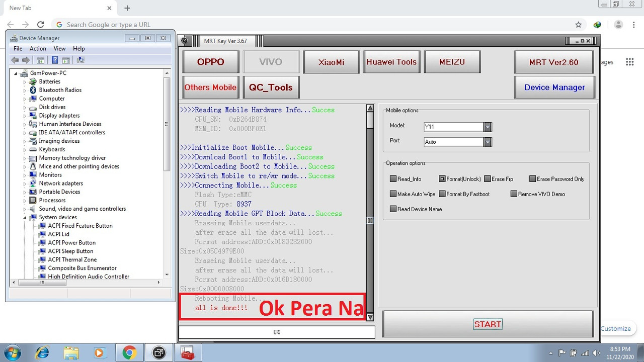Open Huawei Tools
The width and height of the screenshot is (644, 362).
click(x=391, y=62)
